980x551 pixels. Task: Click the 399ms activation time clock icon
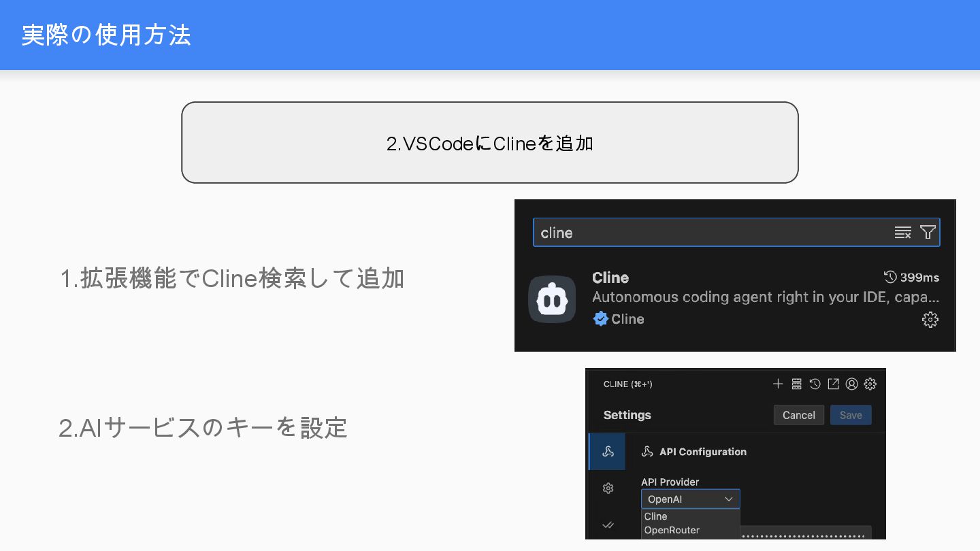[x=890, y=277]
